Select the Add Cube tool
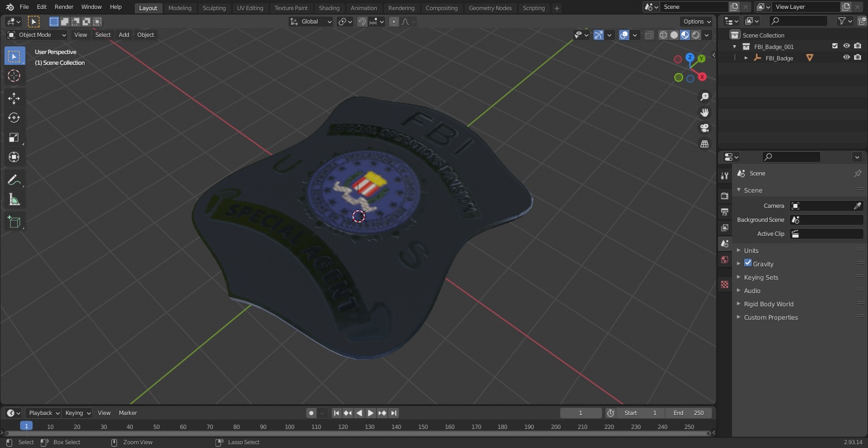Image resolution: width=868 pixels, height=448 pixels. click(14, 222)
